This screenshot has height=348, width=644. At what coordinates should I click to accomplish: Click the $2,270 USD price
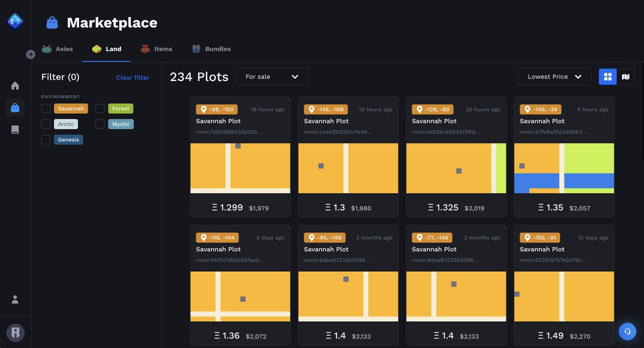(580, 337)
